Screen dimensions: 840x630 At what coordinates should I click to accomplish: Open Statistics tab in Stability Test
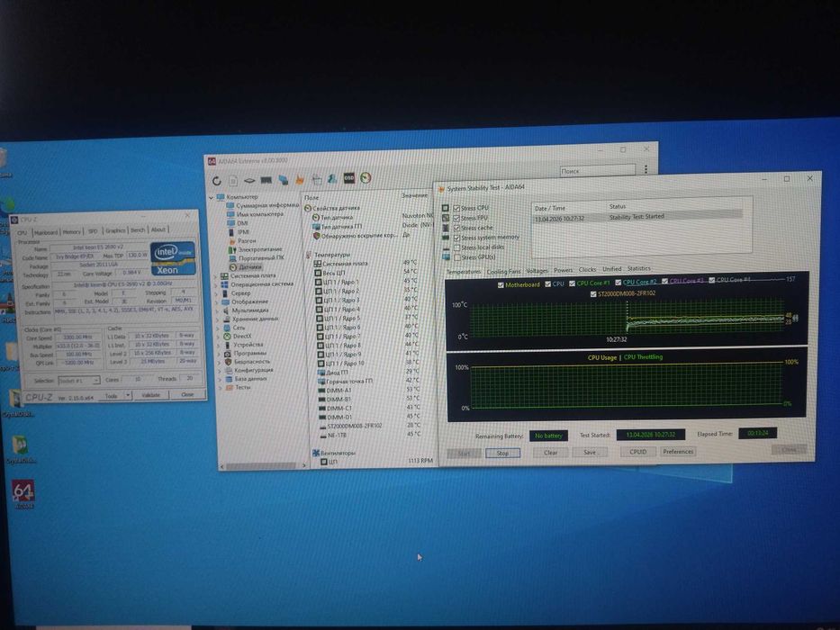pyautogui.click(x=638, y=268)
